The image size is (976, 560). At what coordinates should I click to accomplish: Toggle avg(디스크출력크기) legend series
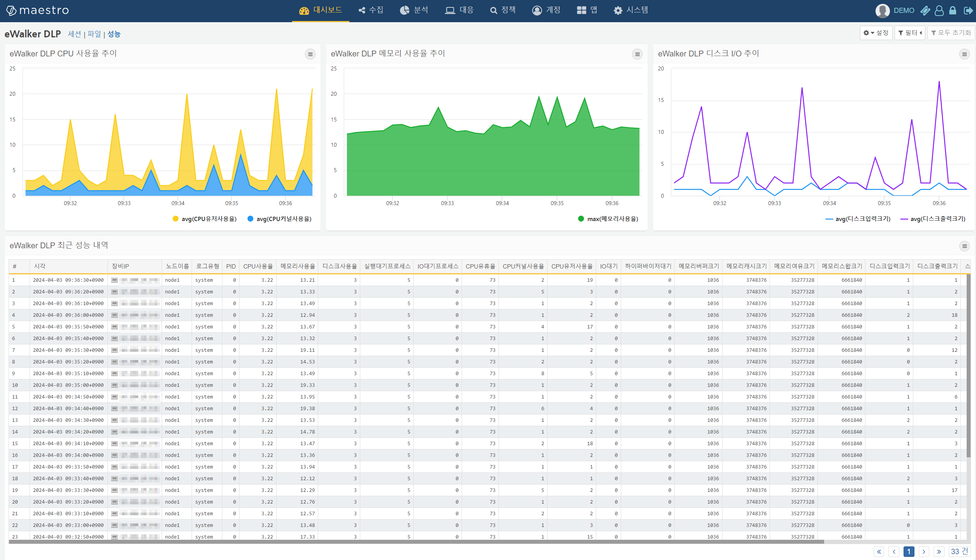point(933,219)
